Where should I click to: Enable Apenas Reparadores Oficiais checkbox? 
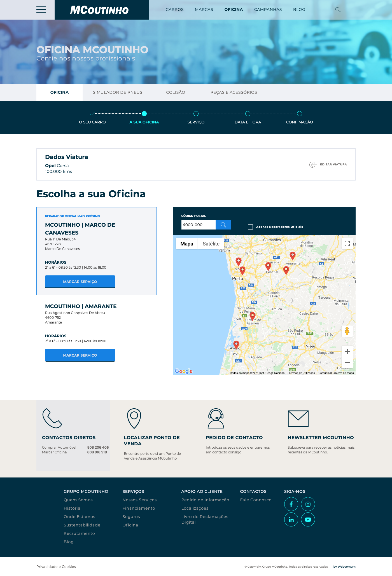tap(250, 227)
